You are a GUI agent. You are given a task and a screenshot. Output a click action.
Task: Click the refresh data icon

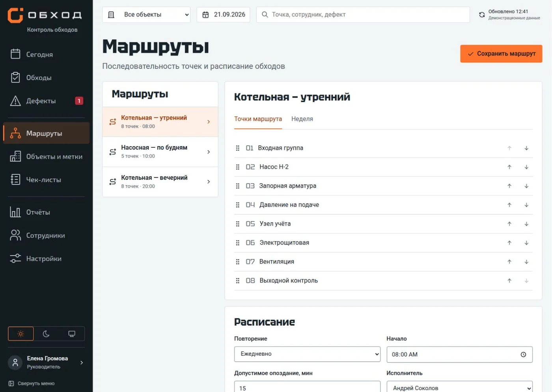(482, 15)
